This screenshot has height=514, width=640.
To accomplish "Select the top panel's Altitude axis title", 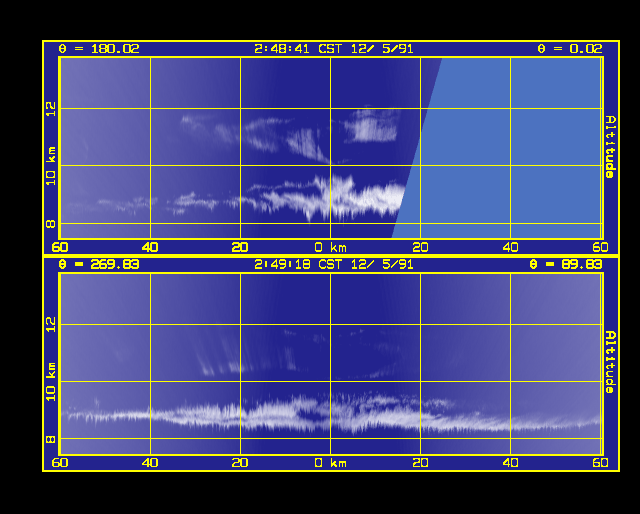I will (610, 147).
